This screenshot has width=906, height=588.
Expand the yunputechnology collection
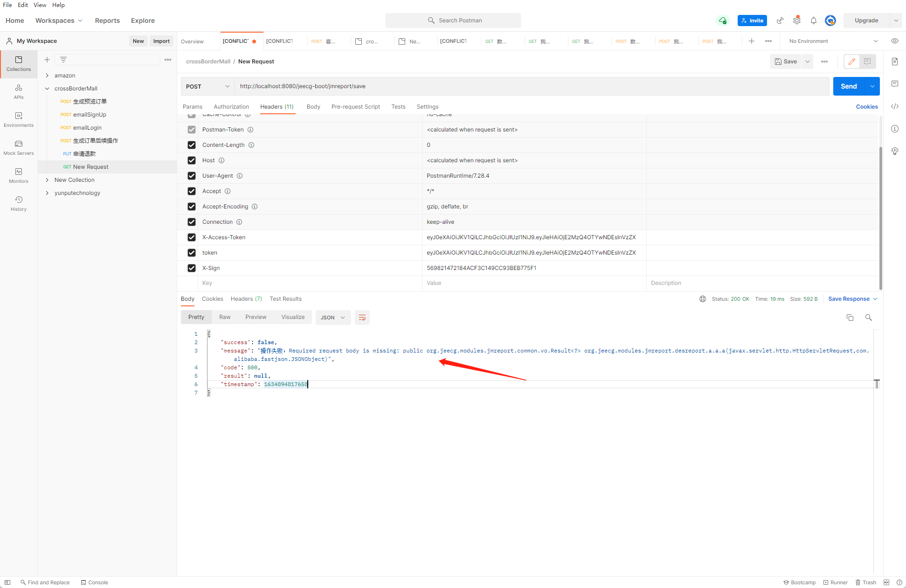pyautogui.click(x=47, y=193)
